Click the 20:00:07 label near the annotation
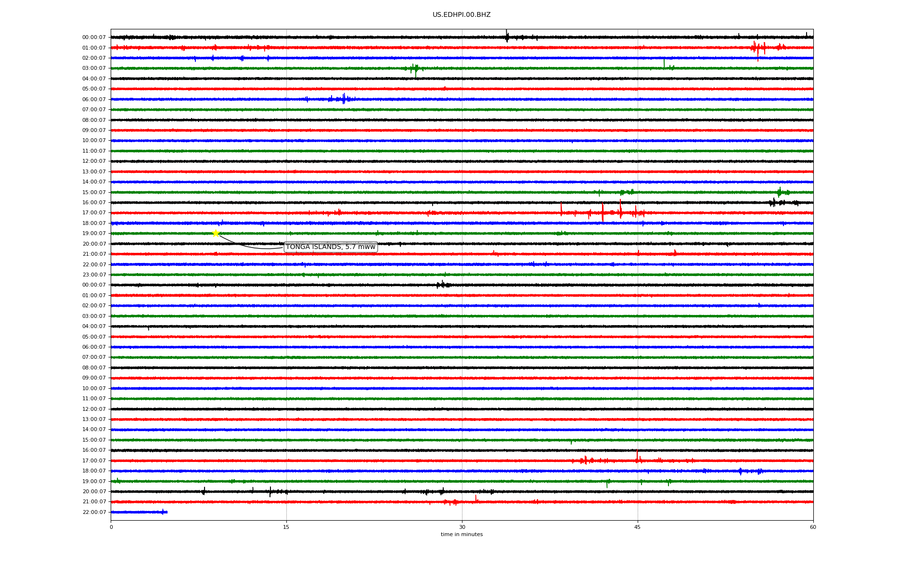Viewport: 924px width, 578px height. [94, 244]
